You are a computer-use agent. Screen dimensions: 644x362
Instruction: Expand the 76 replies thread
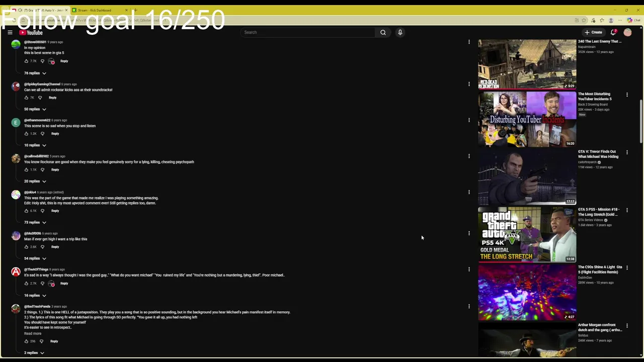pyautogui.click(x=35, y=73)
